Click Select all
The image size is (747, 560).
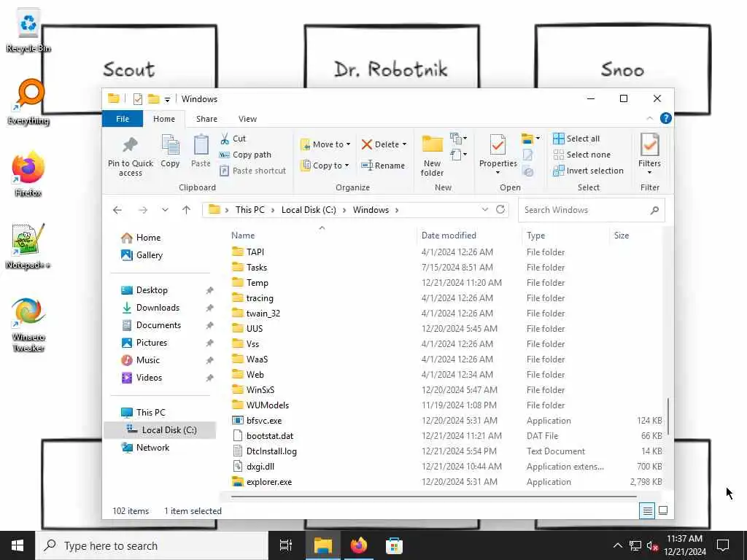(576, 139)
